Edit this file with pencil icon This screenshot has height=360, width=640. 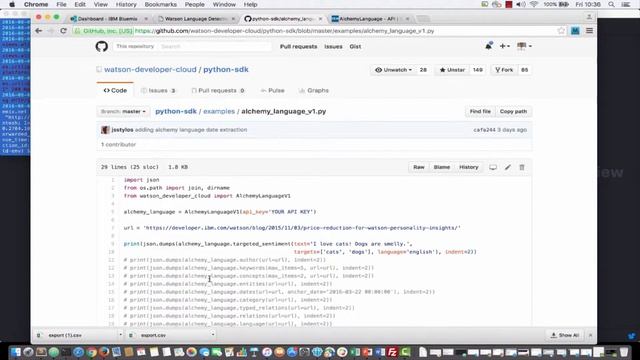508,167
